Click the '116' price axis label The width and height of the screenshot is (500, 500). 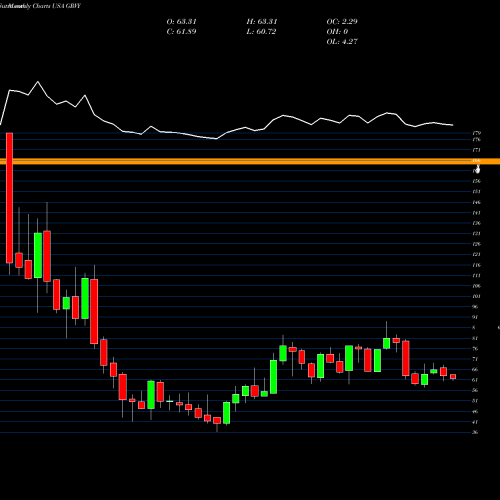pos(477,265)
